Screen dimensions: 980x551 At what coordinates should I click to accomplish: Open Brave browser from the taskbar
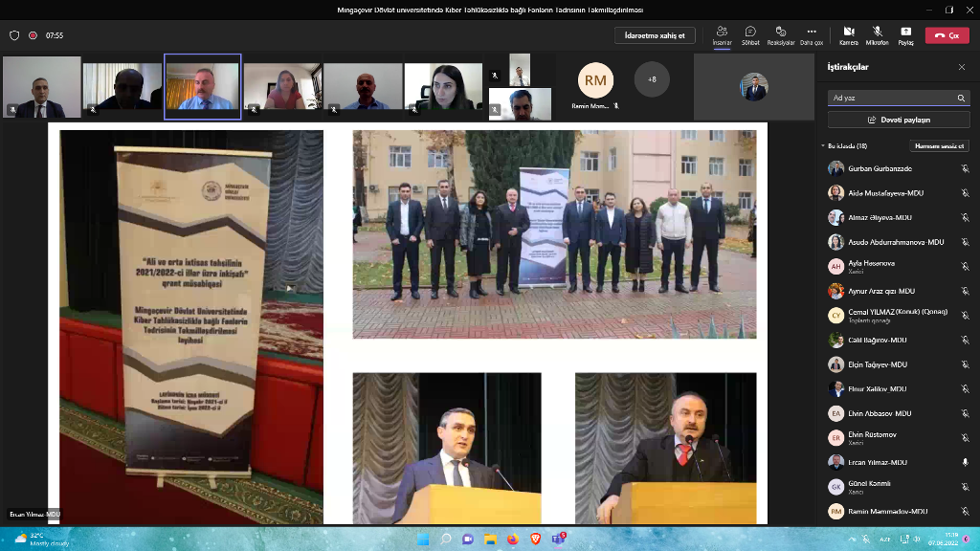pos(535,540)
